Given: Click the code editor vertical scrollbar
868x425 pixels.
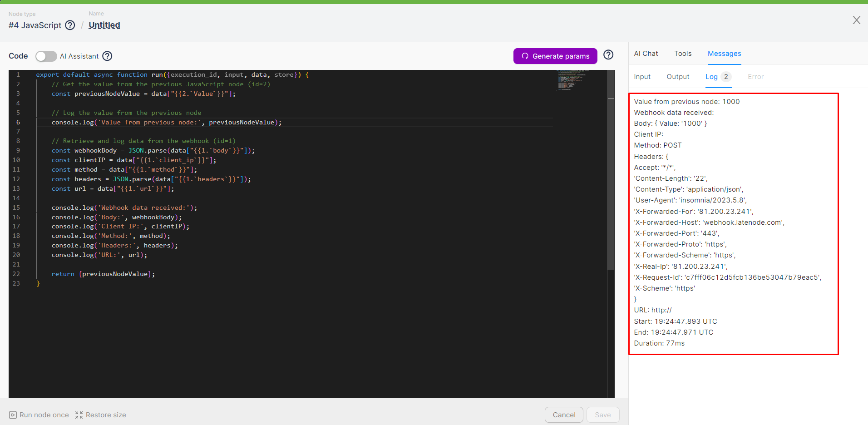Looking at the screenshot, I should point(611,182).
